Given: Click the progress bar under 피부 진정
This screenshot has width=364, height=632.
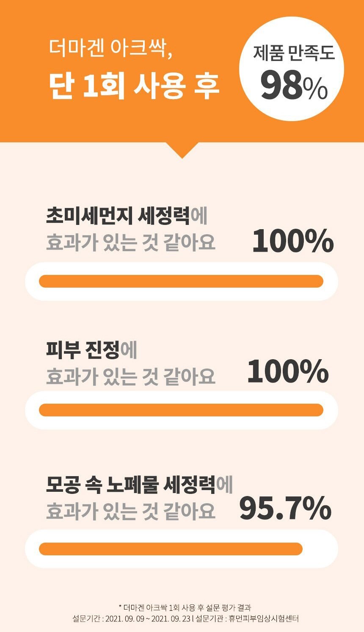Looking at the screenshot, I should [181, 410].
